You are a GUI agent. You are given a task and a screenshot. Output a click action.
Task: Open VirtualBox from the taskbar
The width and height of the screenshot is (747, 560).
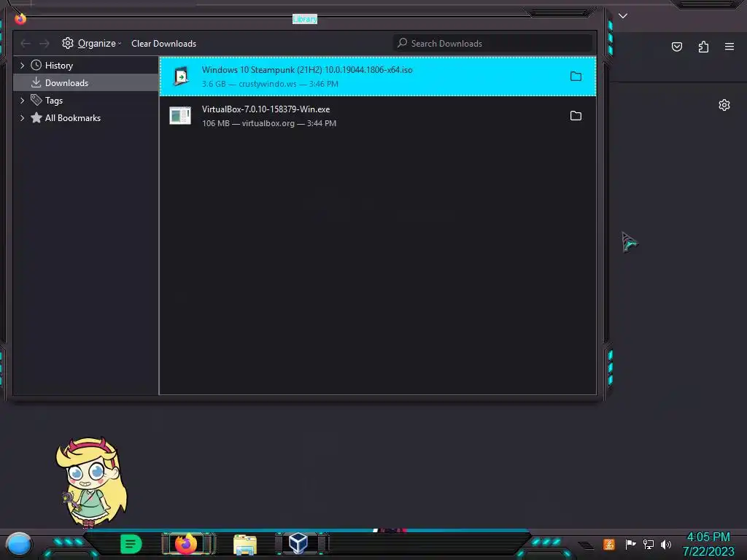click(x=298, y=543)
